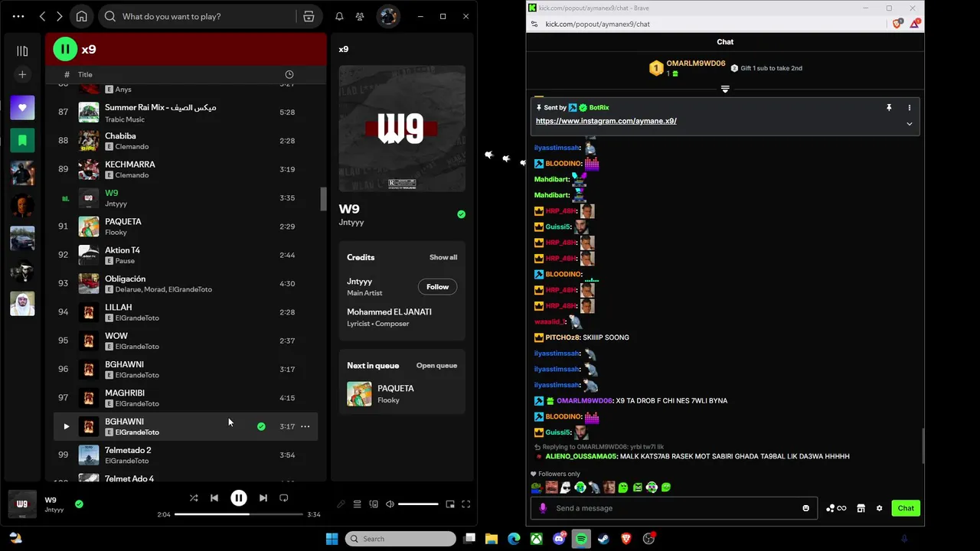Select track Summer Rai Mix row

tap(186, 112)
